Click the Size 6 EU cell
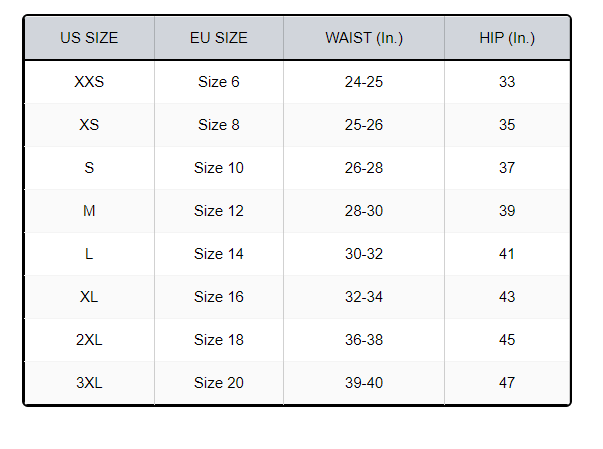 coord(218,82)
